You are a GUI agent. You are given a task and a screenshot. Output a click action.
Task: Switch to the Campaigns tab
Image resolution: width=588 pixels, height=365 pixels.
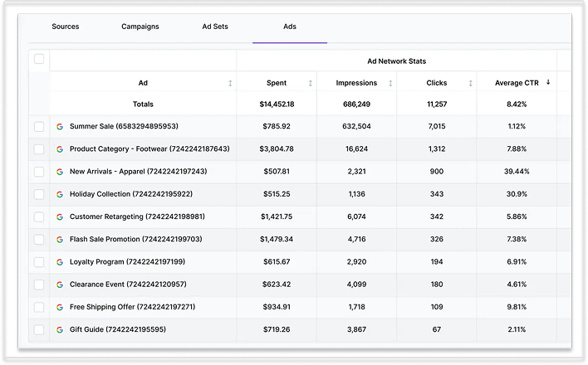[140, 27]
